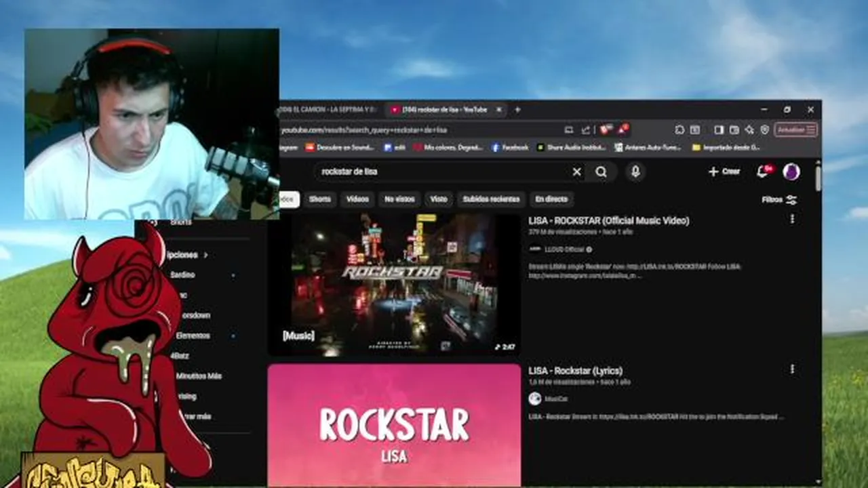Open the Elementos subscription in sidebar
868x488 pixels.
(193, 335)
